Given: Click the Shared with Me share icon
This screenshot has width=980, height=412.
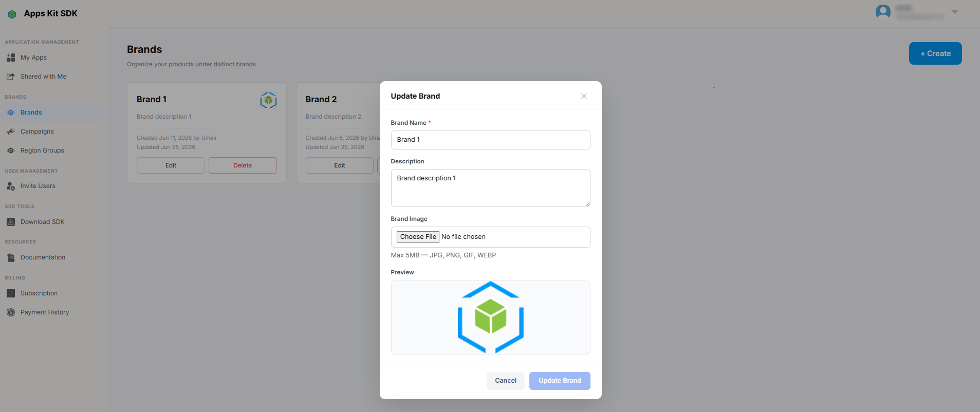Looking at the screenshot, I should [x=11, y=77].
